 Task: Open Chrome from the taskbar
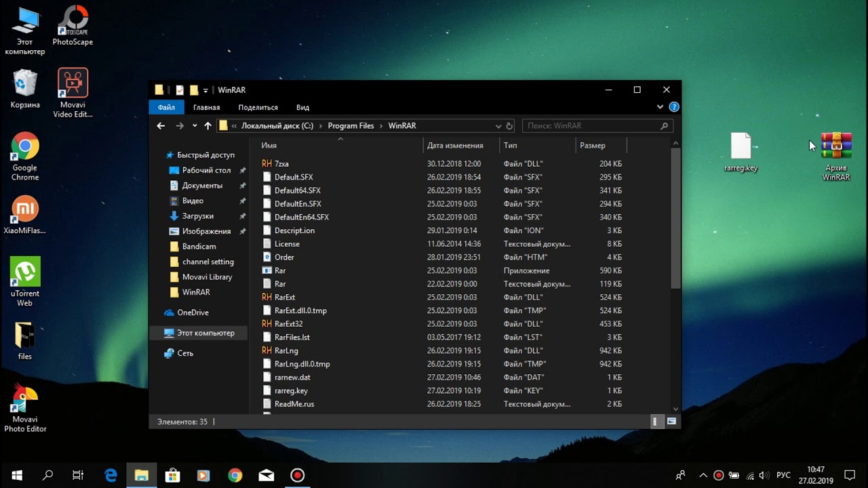pyautogui.click(x=235, y=475)
